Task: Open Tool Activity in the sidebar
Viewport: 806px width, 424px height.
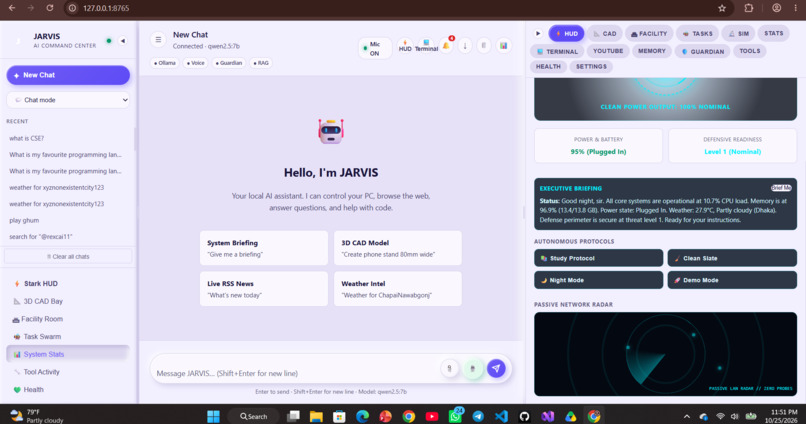Action: (x=68, y=372)
